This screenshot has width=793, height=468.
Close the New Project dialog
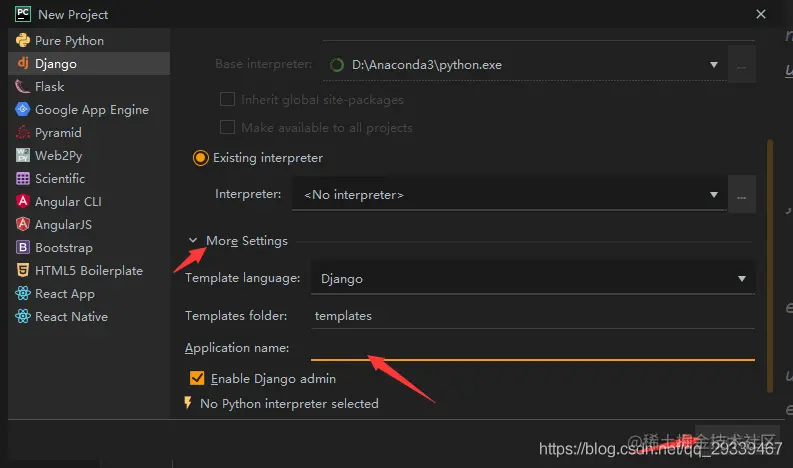(x=761, y=14)
